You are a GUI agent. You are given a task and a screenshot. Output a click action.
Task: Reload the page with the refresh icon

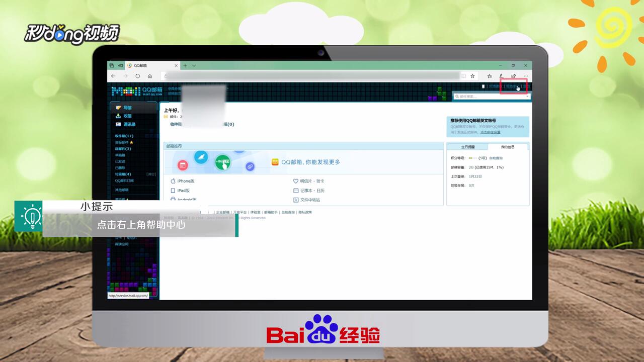tap(137, 76)
